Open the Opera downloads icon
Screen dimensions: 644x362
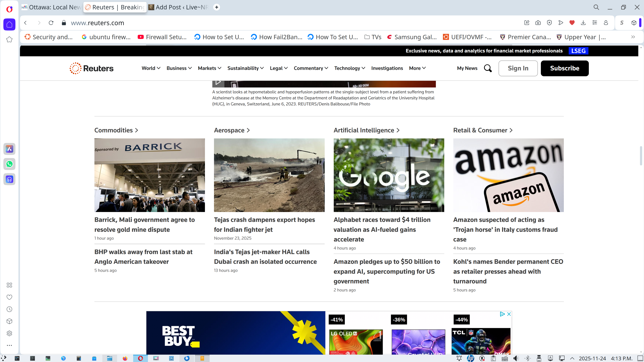583,23
